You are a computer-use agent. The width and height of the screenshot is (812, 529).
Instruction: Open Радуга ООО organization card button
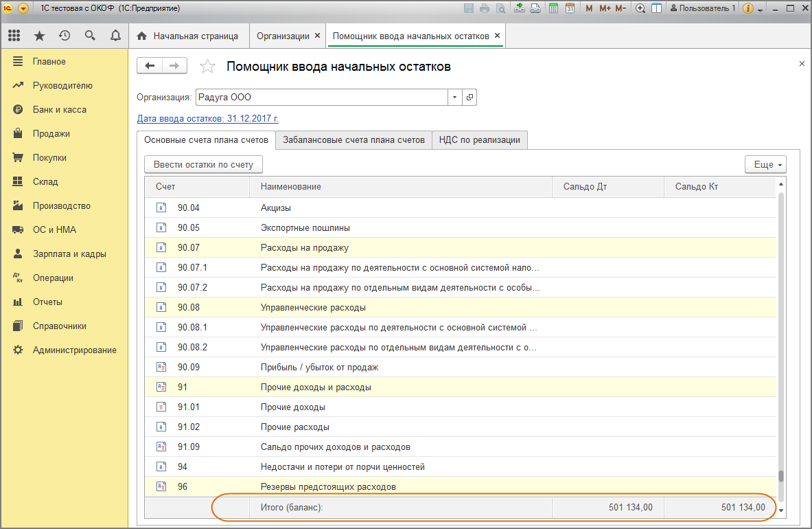[469, 97]
